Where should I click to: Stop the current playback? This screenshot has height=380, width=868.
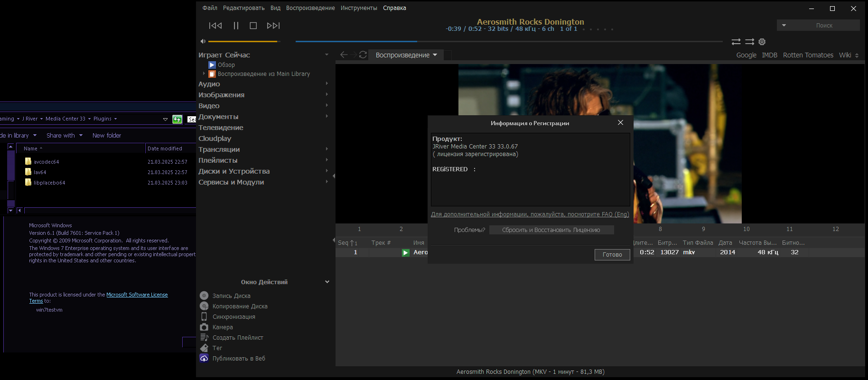coord(253,26)
